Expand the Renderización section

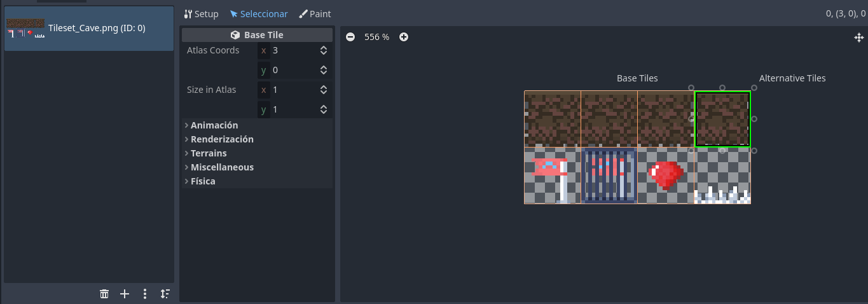tap(257, 139)
